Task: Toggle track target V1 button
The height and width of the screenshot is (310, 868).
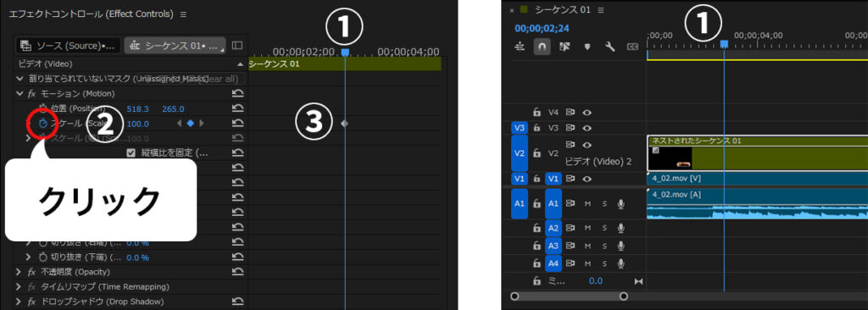Action: tap(554, 179)
